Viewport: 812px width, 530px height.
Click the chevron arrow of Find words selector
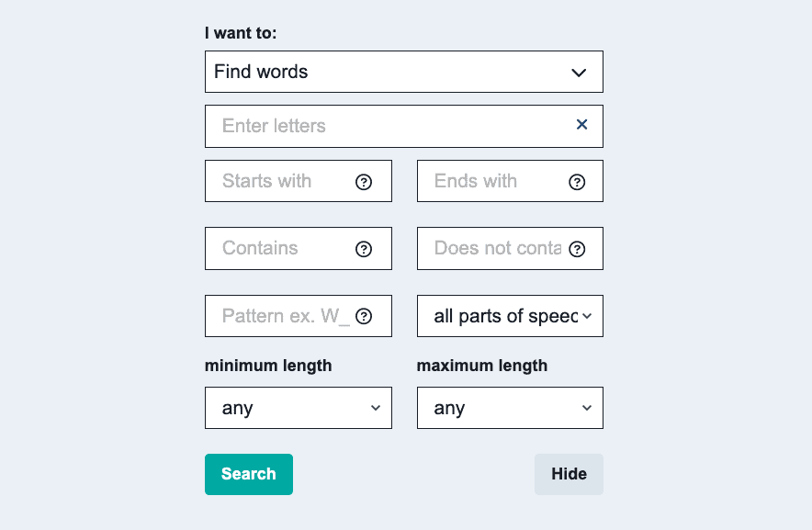579,73
